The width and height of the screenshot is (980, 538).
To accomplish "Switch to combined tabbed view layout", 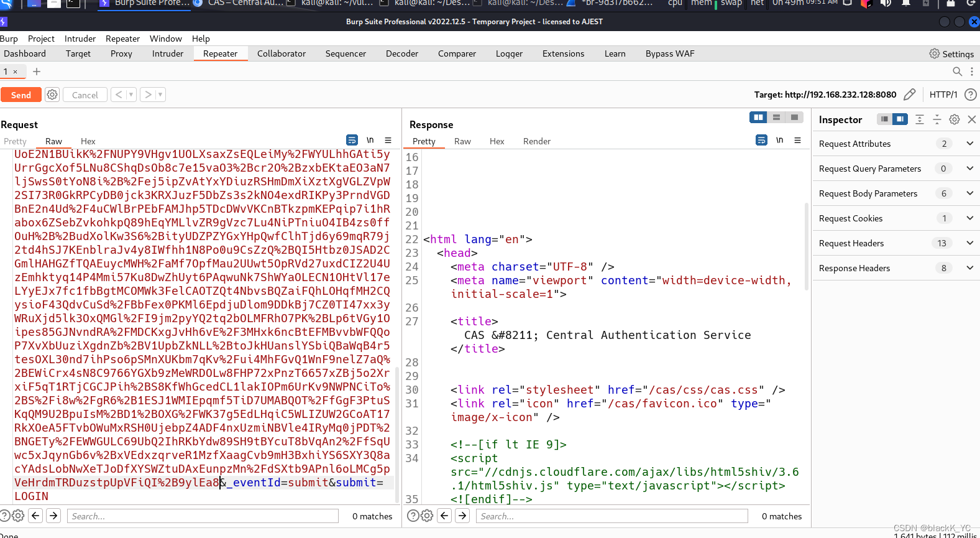I will (x=794, y=117).
